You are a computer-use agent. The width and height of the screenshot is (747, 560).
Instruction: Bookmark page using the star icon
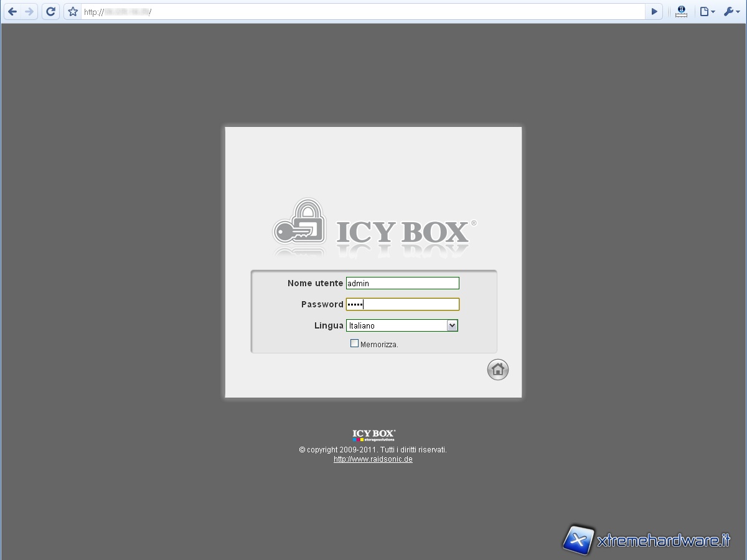(x=73, y=11)
